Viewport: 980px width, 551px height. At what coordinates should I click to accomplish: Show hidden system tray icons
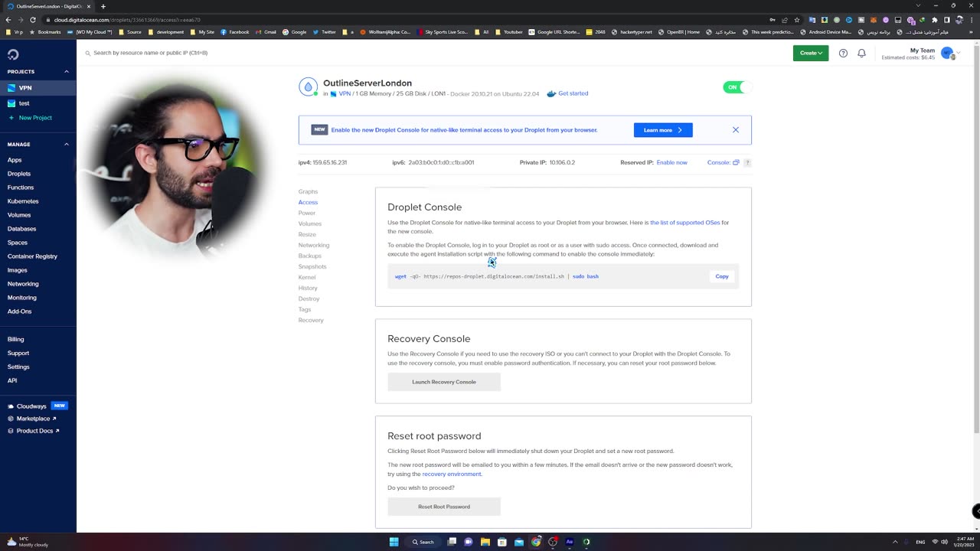click(x=896, y=542)
